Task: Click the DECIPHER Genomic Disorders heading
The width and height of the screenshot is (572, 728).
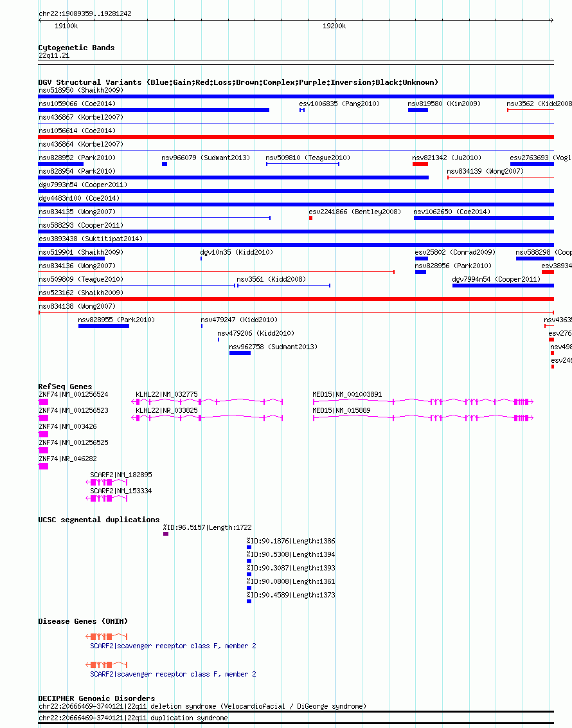Action: click(96, 698)
